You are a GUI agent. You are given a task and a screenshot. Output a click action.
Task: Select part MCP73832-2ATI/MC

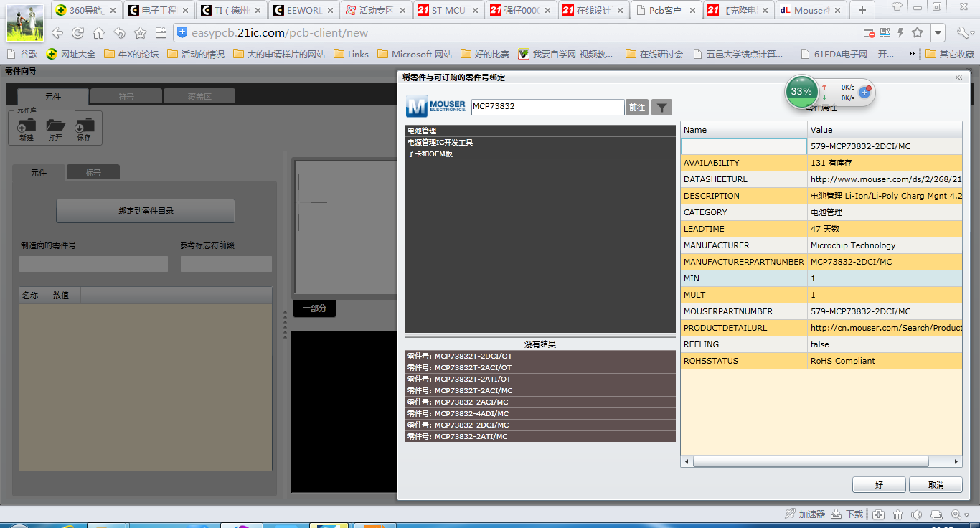pyautogui.click(x=540, y=436)
